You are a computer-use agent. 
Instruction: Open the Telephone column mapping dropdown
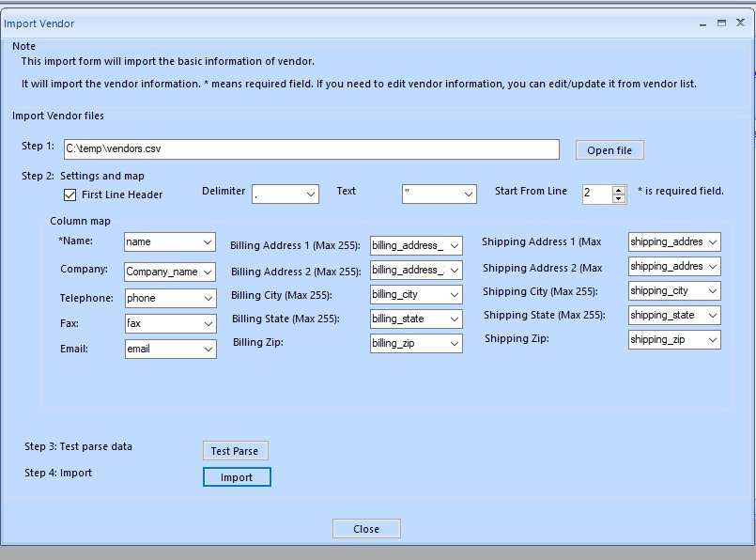[208, 298]
